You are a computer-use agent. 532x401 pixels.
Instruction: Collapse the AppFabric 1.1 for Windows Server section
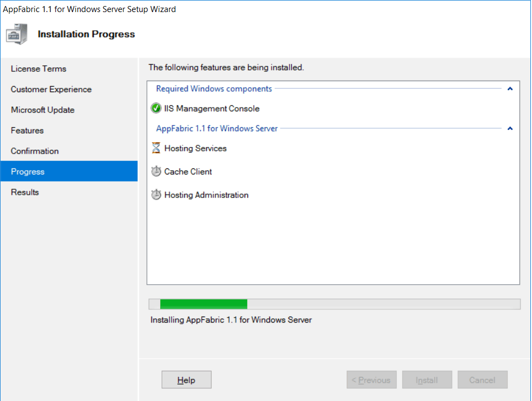(510, 128)
